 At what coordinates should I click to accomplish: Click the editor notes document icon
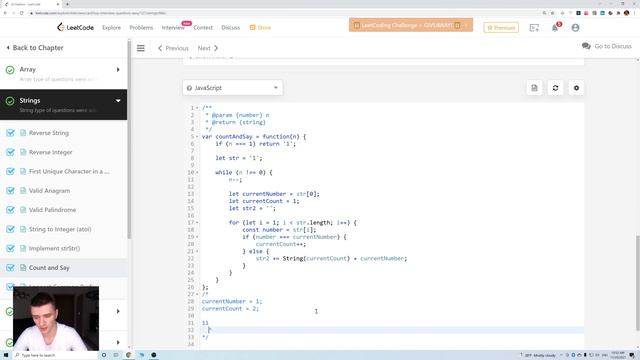[x=534, y=88]
